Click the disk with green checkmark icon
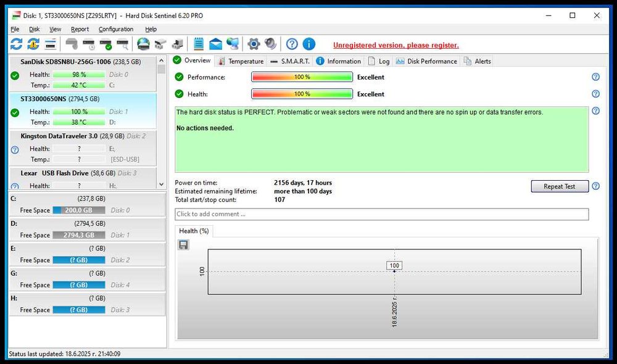This screenshot has height=364, width=617. 106,44
